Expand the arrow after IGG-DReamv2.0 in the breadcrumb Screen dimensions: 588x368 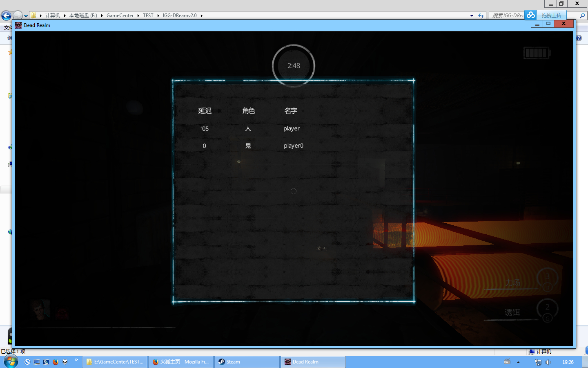pyautogui.click(x=201, y=16)
